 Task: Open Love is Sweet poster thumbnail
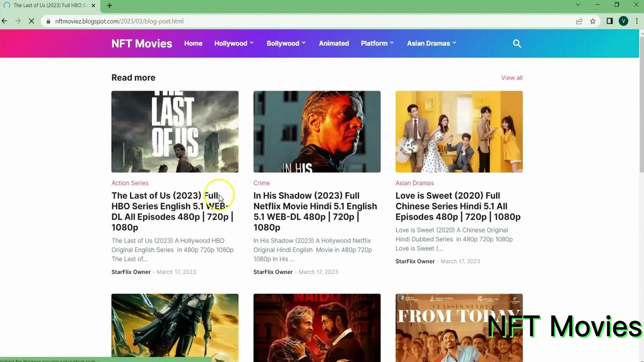click(x=459, y=132)
